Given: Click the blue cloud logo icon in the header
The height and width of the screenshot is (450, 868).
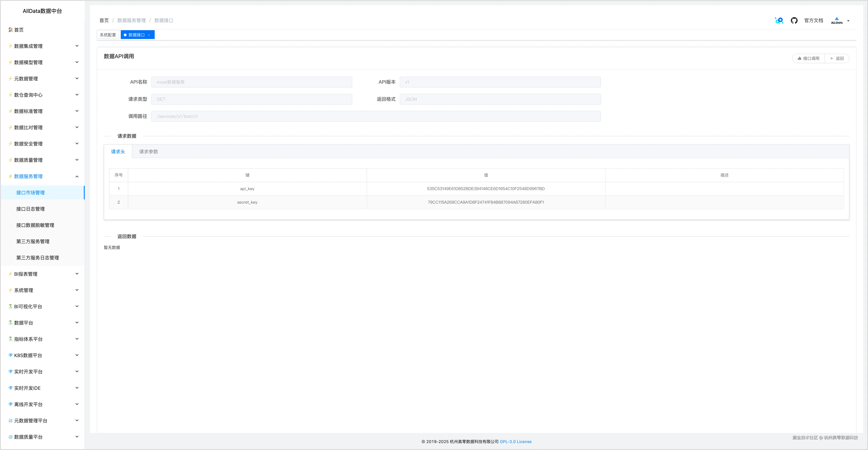Looking at the screenshot, I should pyautogui.click(x=779, y=21).
